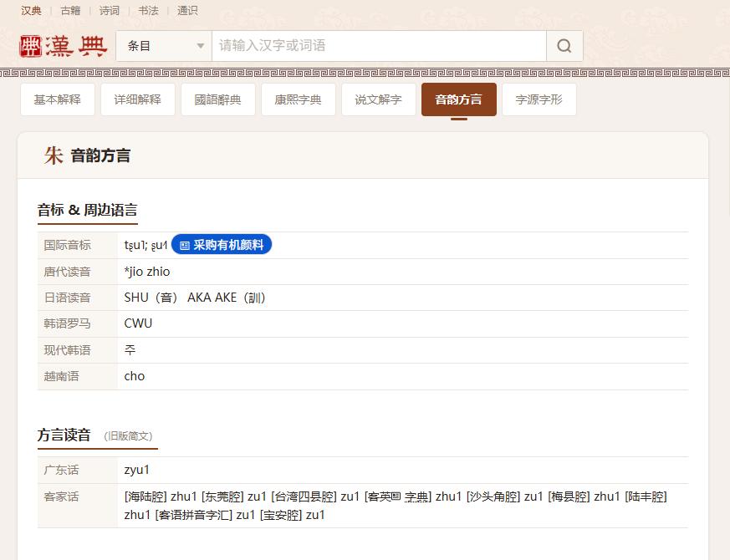This screenshot has width=730, height=560.
Task: Click the blue 采购有机颜料 ad button
Action: point(222,245)
